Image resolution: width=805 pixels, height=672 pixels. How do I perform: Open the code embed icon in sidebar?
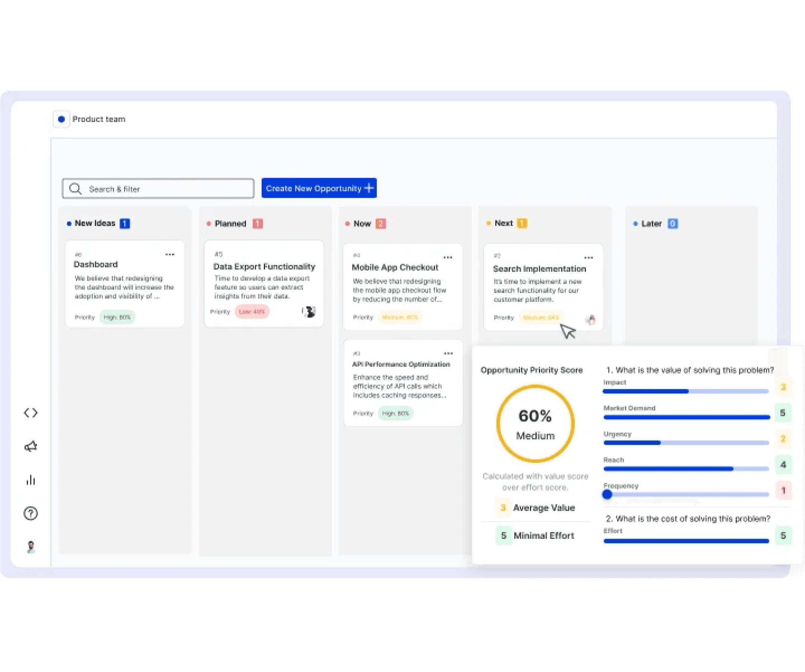[31, 413]
